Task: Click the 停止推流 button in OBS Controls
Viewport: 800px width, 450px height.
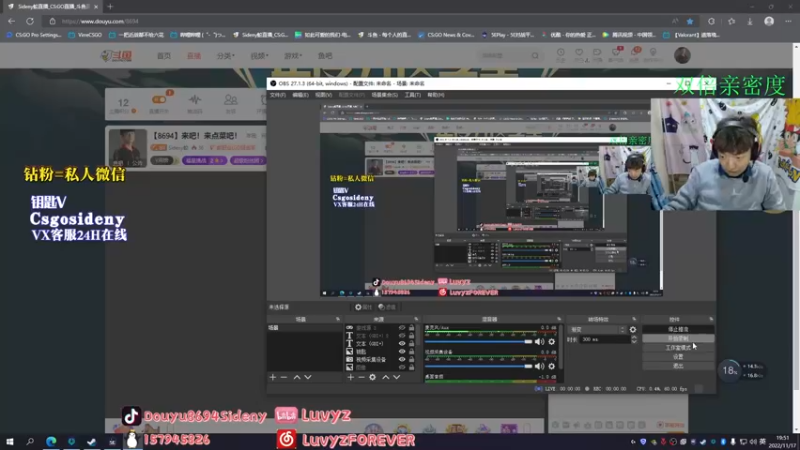Action: pos(678,330)
